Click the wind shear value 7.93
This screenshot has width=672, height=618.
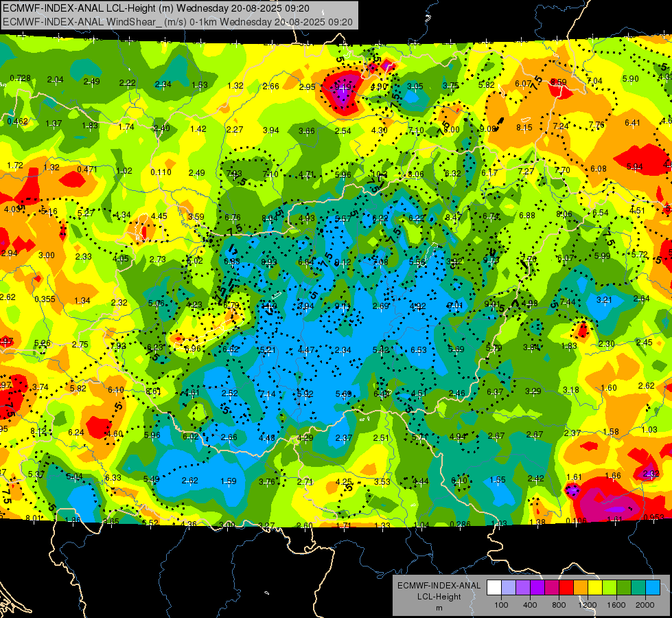coord(234,174)
